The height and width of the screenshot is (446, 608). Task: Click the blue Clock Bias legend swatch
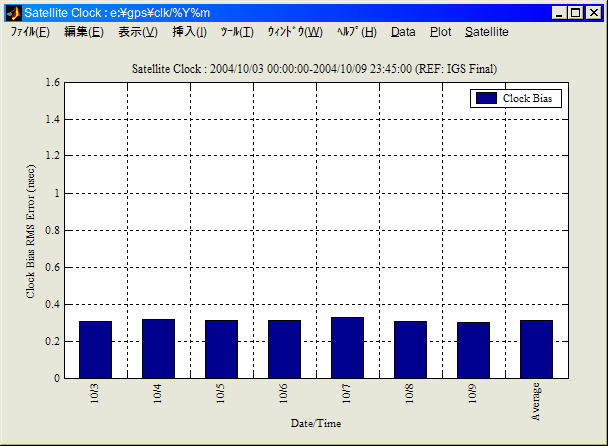click(486, 98)
